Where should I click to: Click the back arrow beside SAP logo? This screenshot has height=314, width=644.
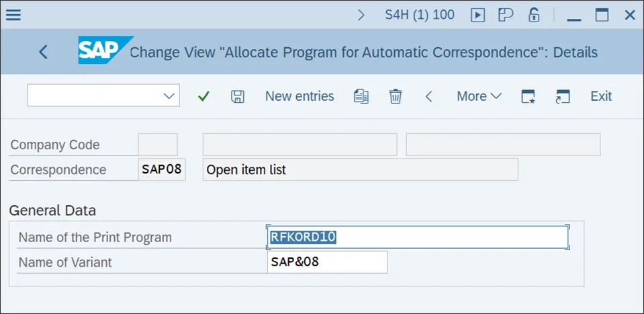click(x=44, y=52)
